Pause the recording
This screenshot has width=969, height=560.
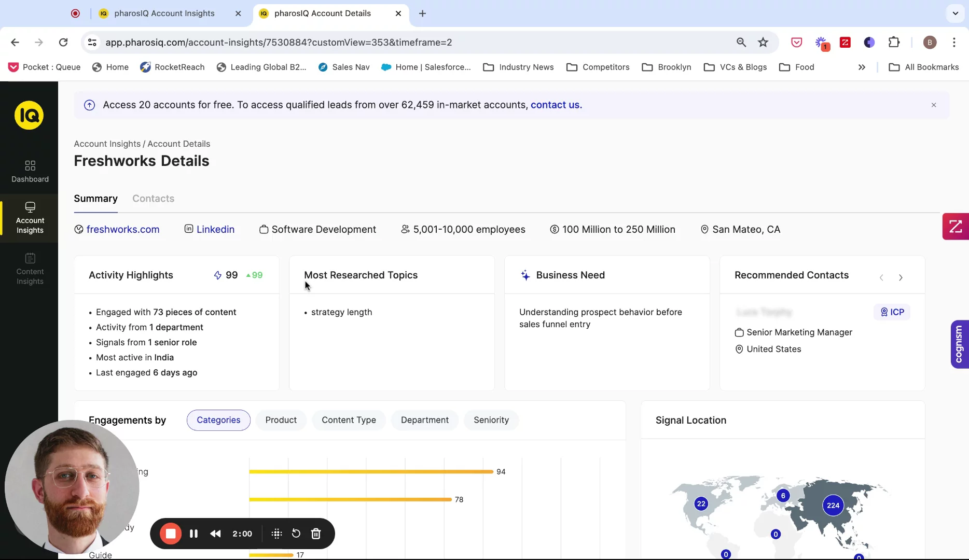tap(193, 534)
